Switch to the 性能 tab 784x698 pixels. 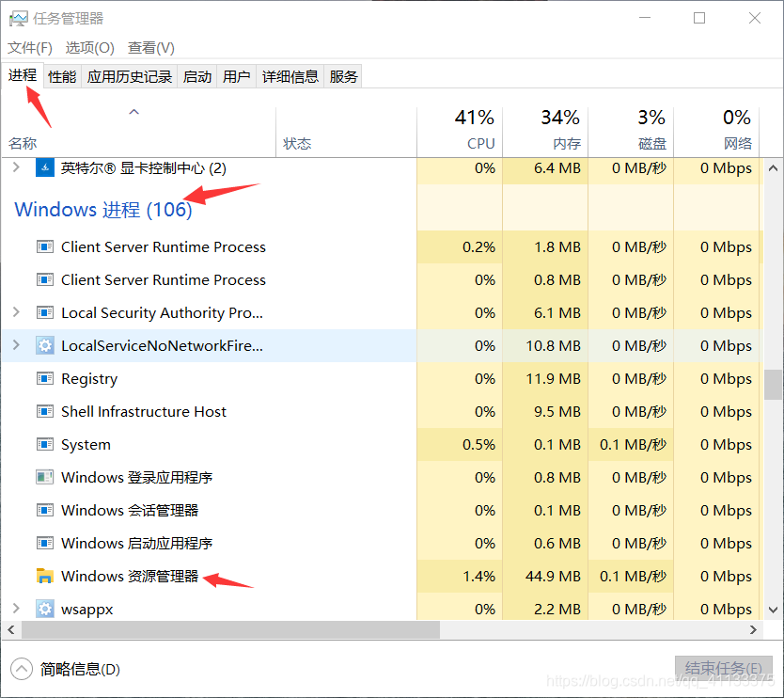pyautogui.click(x=62, y=76)
